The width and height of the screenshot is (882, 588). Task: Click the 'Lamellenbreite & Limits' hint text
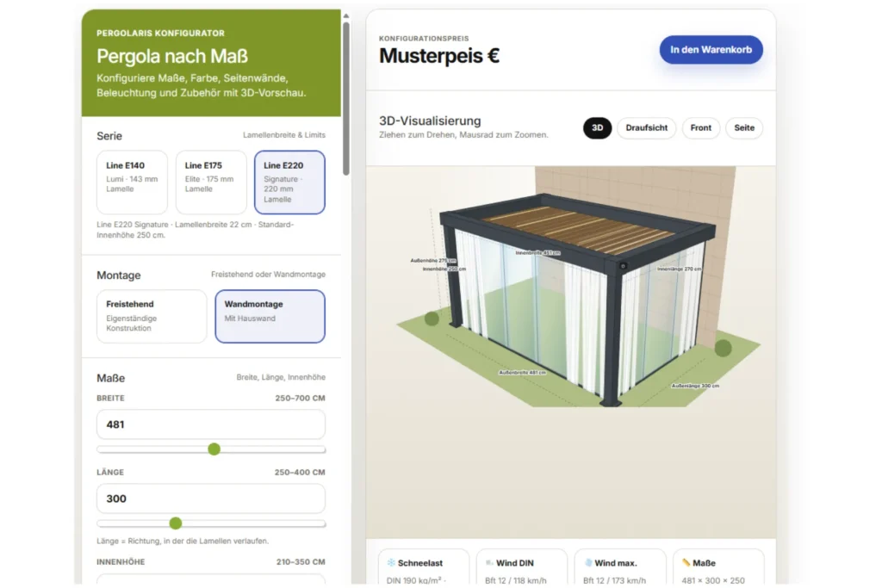pos(284,135)
